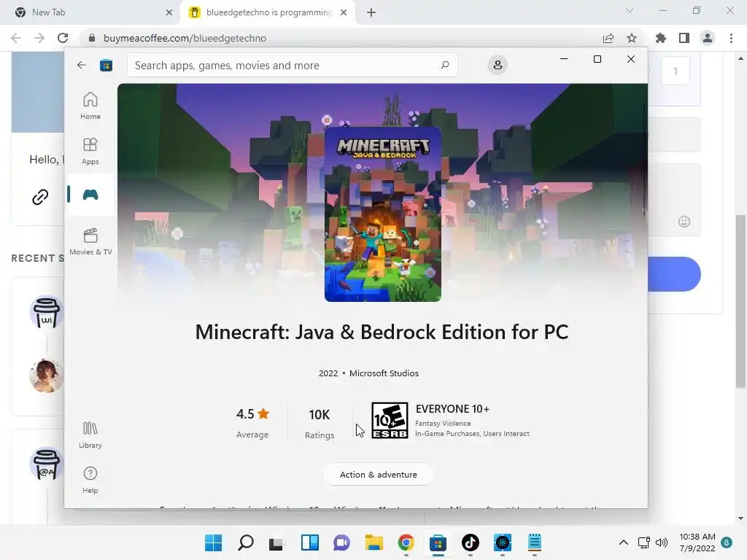
Task: Click the 10K Ratings count
Action: click(320, 424)
